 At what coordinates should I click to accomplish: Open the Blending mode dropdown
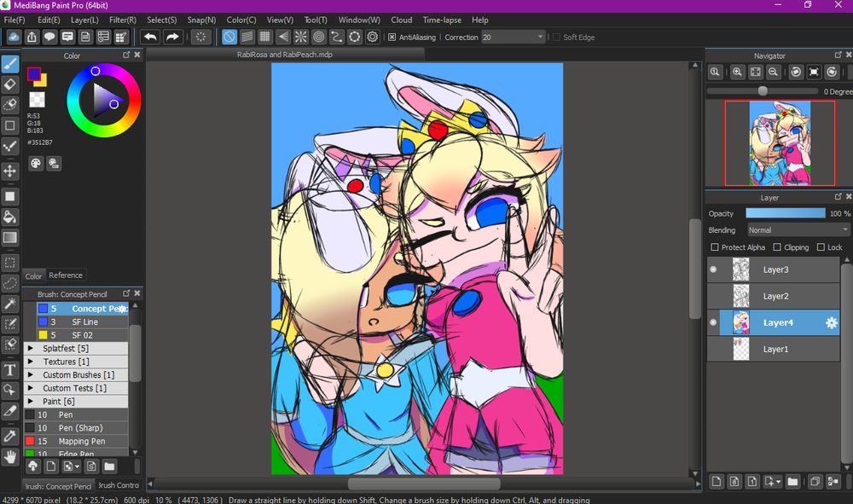point(798,230)
